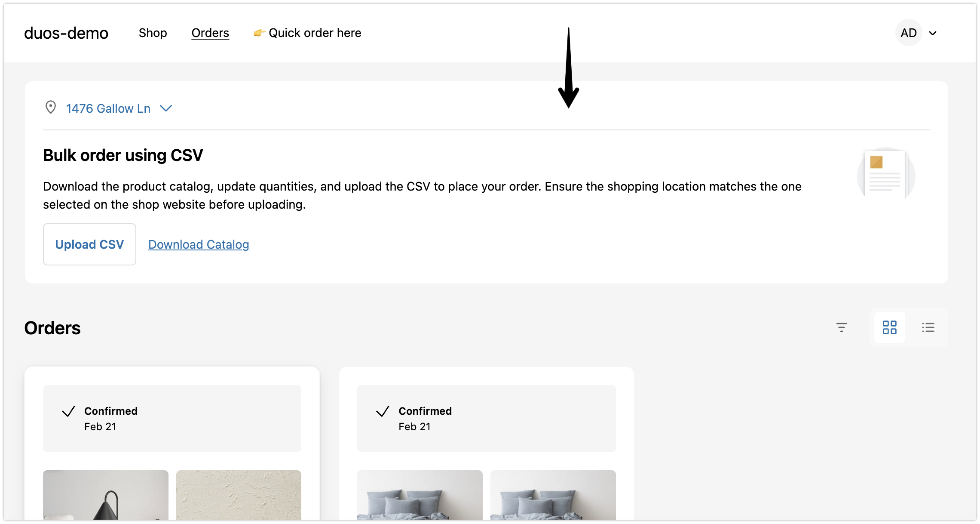This screenshot has width=980, height=524.
Task: Click the location pin icon
Action: click(x=51, y=108)
